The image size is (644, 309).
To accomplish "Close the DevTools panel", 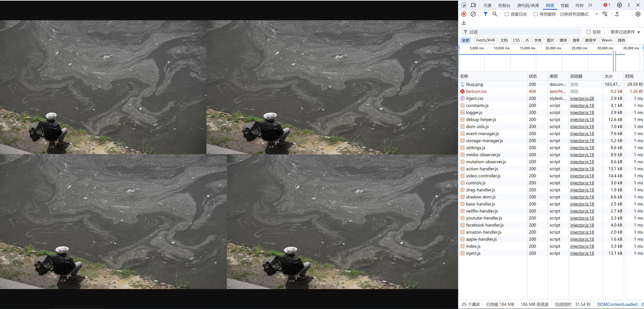I will (638, 5).
